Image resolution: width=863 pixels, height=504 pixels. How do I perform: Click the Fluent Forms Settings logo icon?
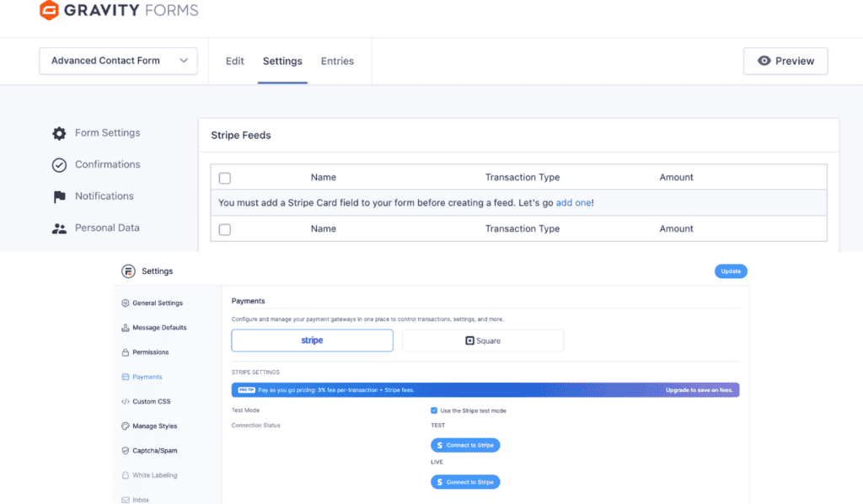(128, 271)
